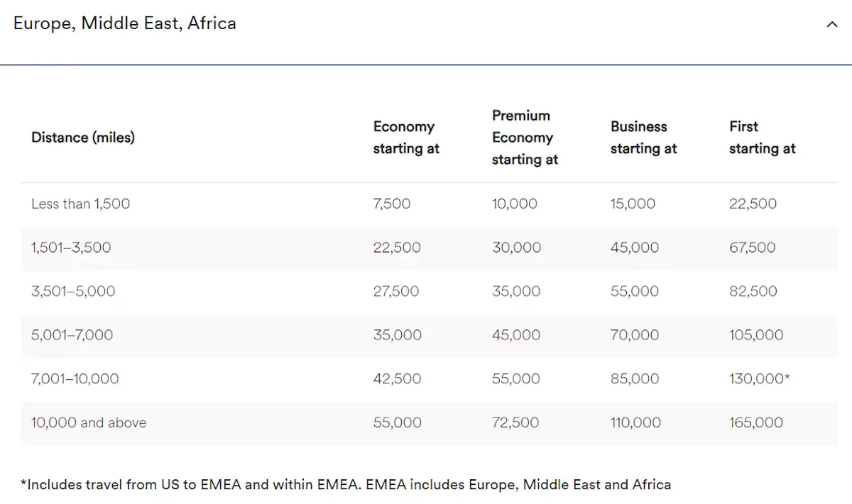Click the 130,000* First class value
852x504 pixels.
[759, 379]
